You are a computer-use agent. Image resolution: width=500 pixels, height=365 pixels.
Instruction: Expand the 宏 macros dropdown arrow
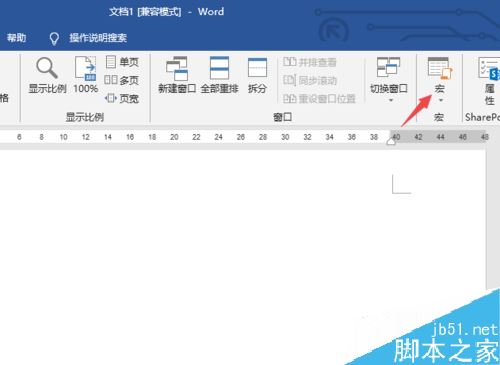pos(441,100)
